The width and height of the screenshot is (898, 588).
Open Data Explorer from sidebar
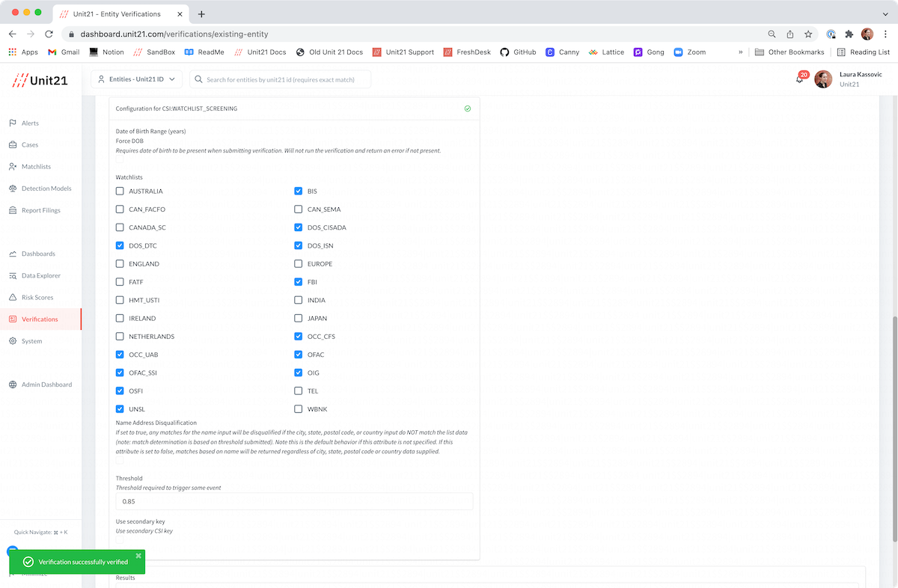pos(34,275)
